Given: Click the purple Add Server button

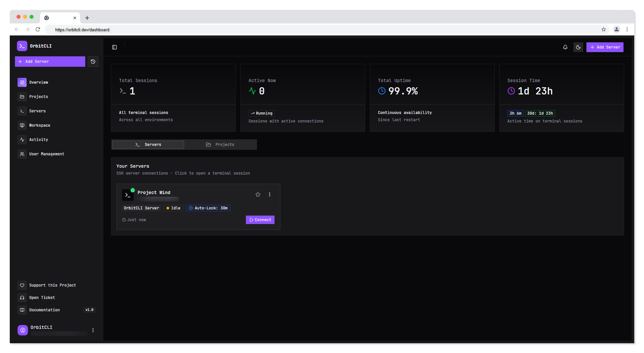Looking at the screenshot, I should point(605,47).
